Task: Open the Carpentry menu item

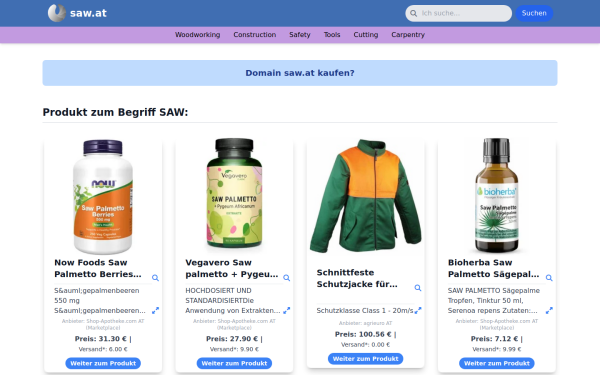Action: (x=408, y=35)
